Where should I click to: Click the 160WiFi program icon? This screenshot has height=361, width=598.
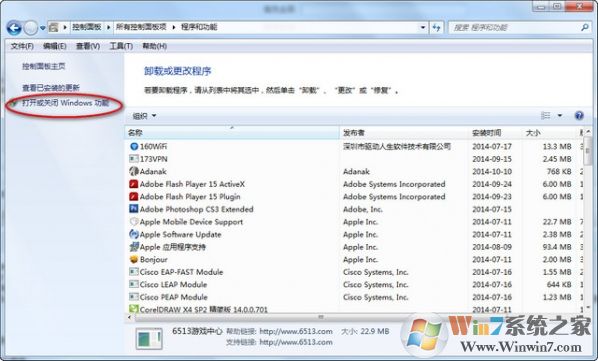(134, 146)
